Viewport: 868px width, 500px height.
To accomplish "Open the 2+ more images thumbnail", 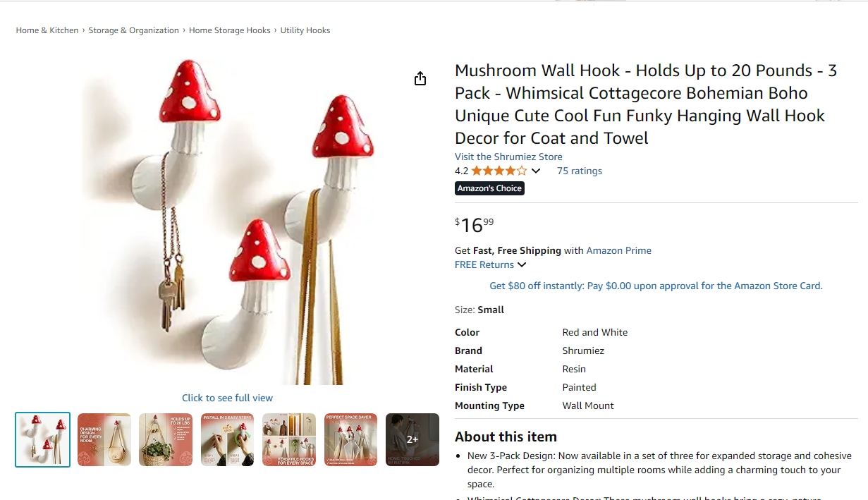I will coord(412,439).
